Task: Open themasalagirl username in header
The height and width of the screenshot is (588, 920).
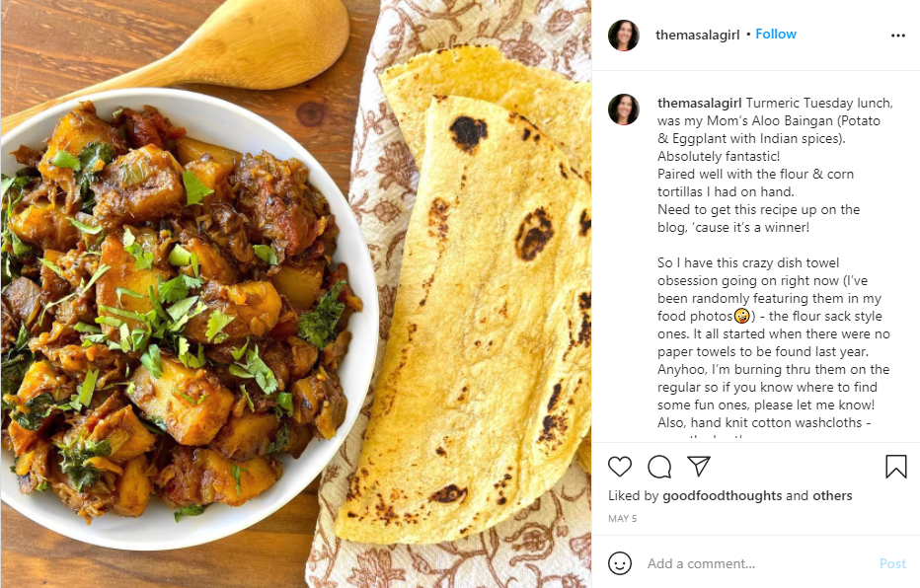Action: pos(698,35)
